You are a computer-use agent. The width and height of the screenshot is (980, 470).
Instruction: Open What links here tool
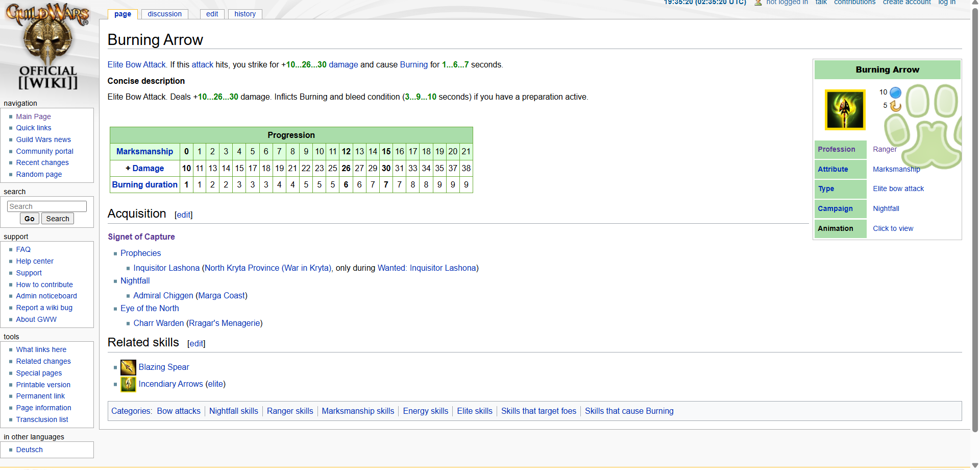point(41,349)
